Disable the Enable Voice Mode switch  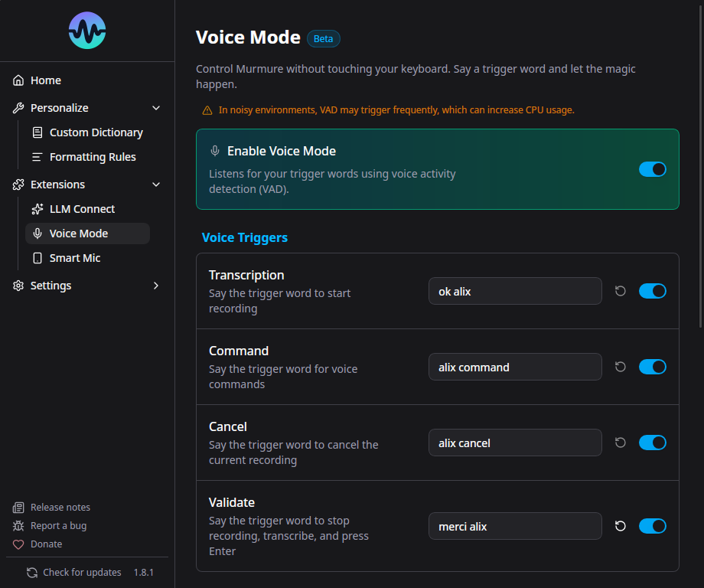(x=652, y=169)
